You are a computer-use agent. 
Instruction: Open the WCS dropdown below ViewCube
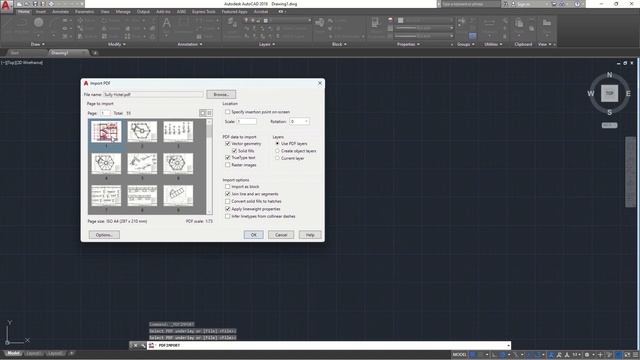[x=609, y=125]
